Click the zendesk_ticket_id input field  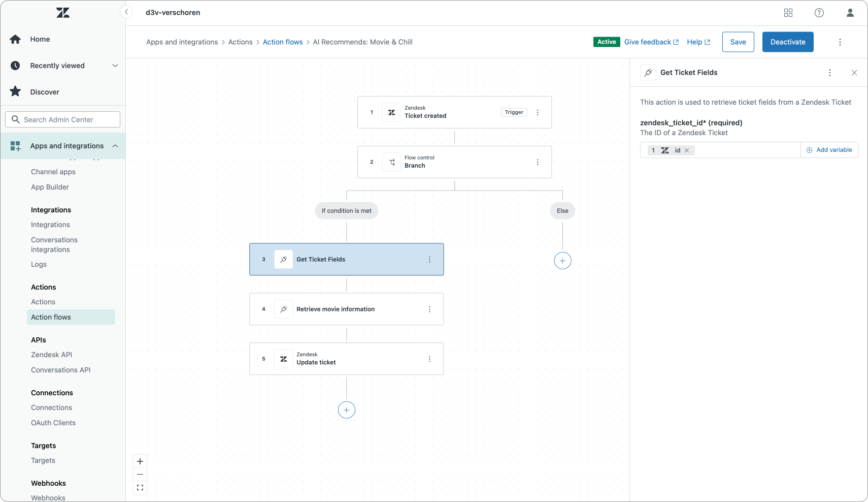click(720, 150)
